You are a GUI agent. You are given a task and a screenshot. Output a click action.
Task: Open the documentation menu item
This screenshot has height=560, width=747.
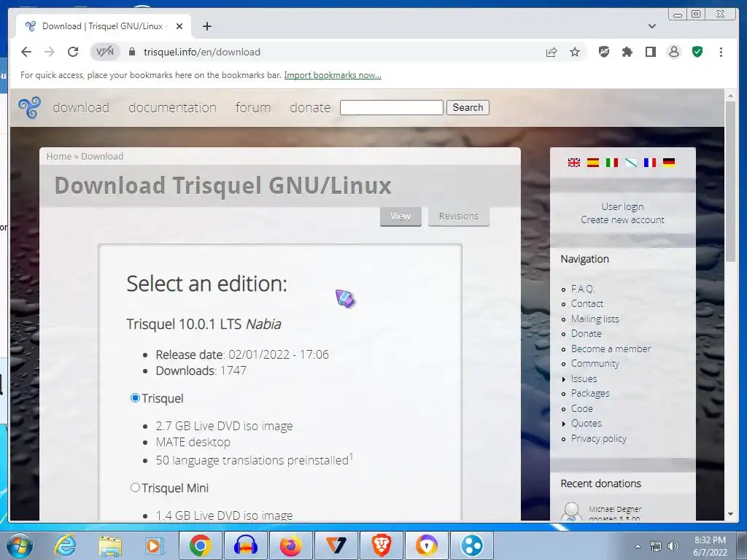172,108
